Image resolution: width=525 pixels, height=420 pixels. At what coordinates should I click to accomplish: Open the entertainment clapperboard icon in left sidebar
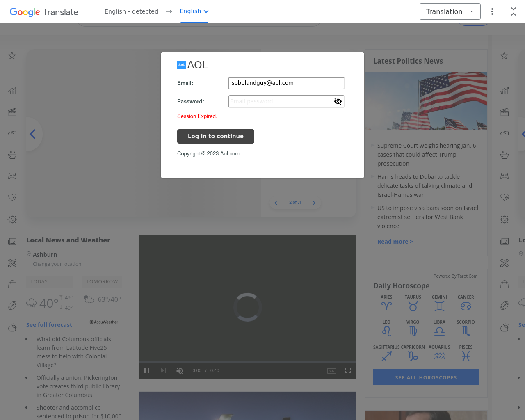tap(12, 112)
